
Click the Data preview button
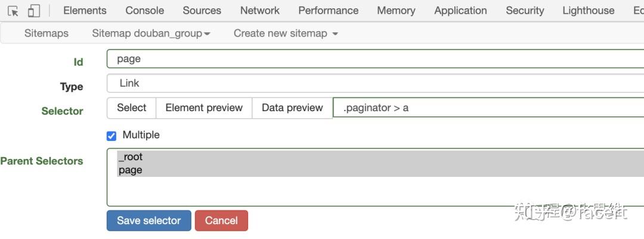pyautogui.click(x=292, y=108)
